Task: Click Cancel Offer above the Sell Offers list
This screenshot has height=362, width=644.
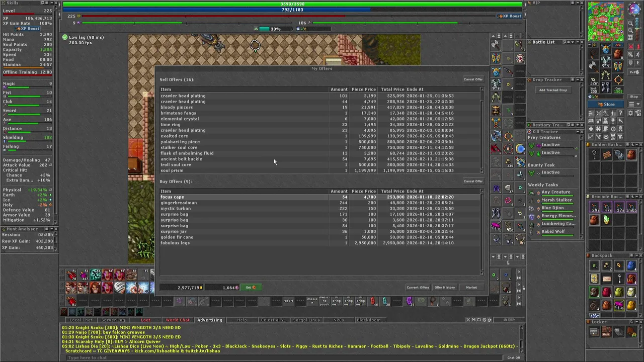Action: [x=472, y=79]
